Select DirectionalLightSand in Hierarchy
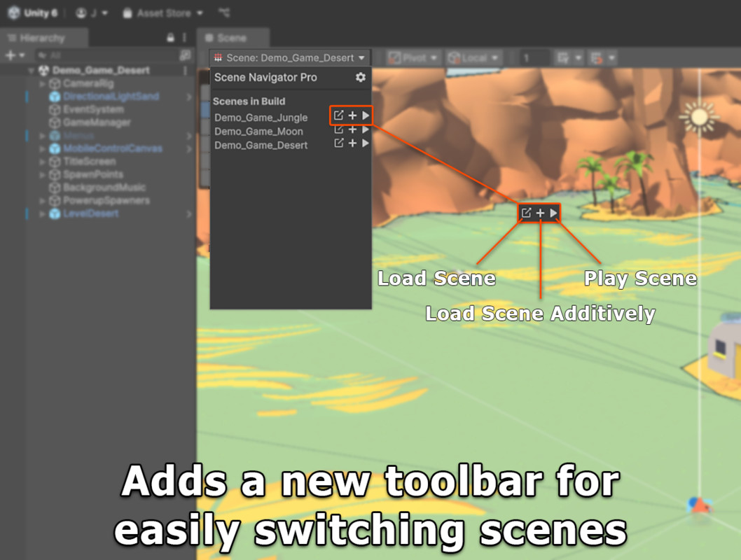741x560 pixels. [x=111, y=97]
